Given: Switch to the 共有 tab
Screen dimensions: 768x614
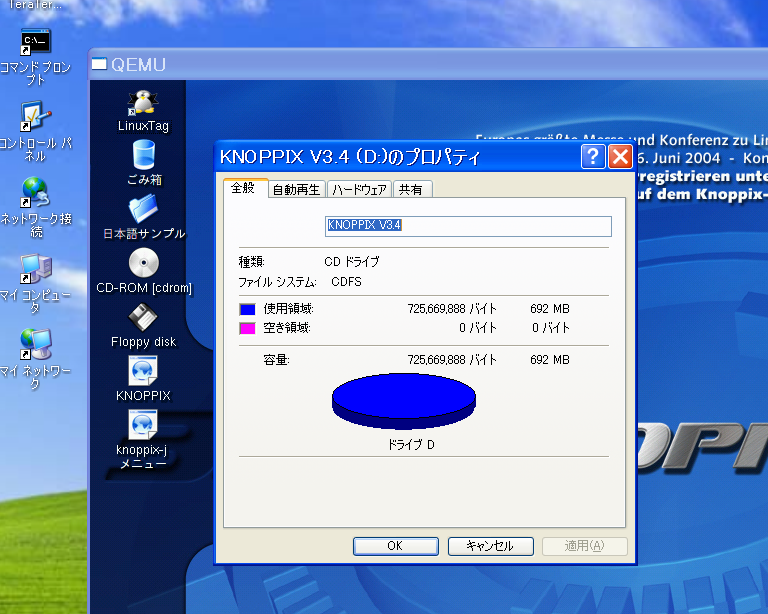Looking at the screenshot, I should point(412,189).
